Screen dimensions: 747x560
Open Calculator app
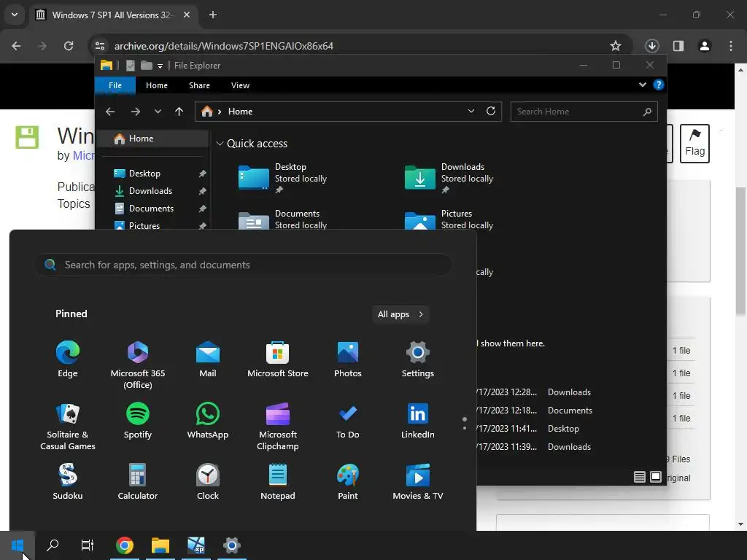click(138, 482)
